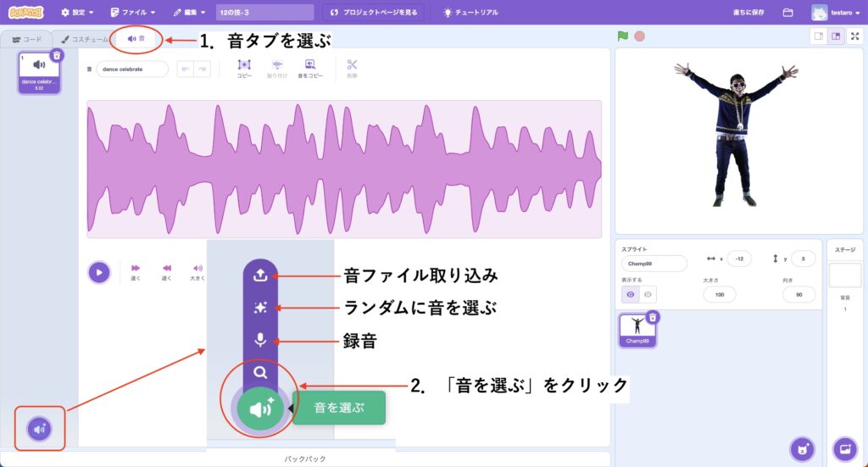
Task: Apply the 大きく louder effect
Action: point(197,272)
